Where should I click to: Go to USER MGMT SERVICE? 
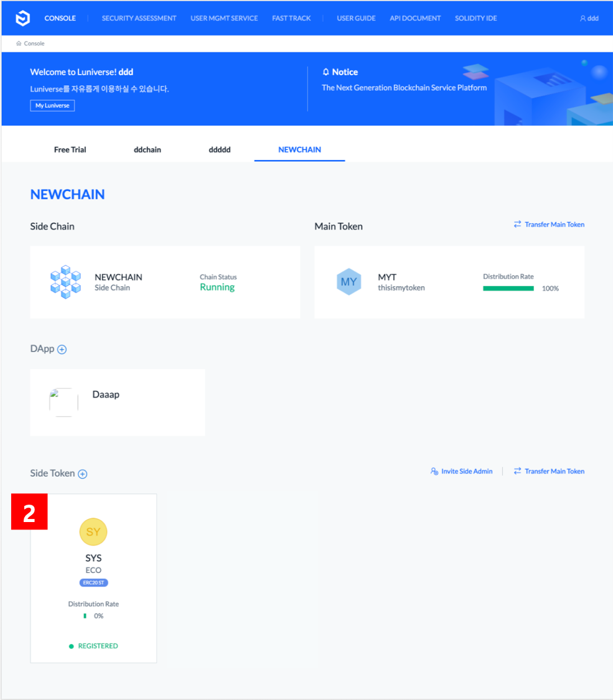pos(224,18)
